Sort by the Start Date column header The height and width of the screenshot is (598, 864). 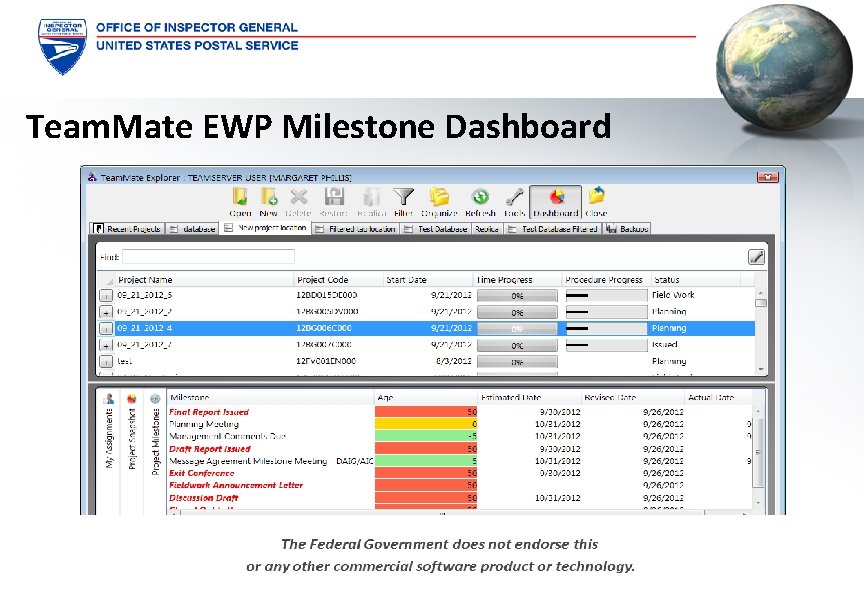click(x=428, y=279)
